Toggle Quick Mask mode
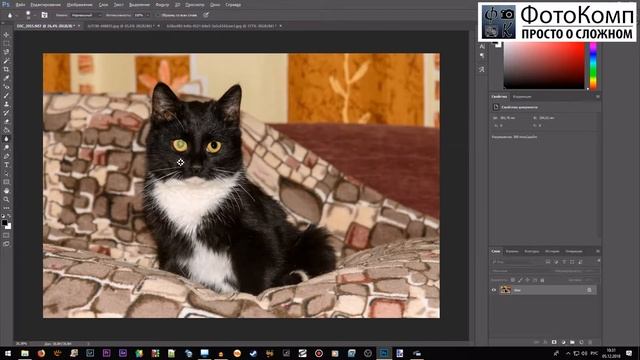The width and height of the screenshot is (640, 360). (6, 235)
